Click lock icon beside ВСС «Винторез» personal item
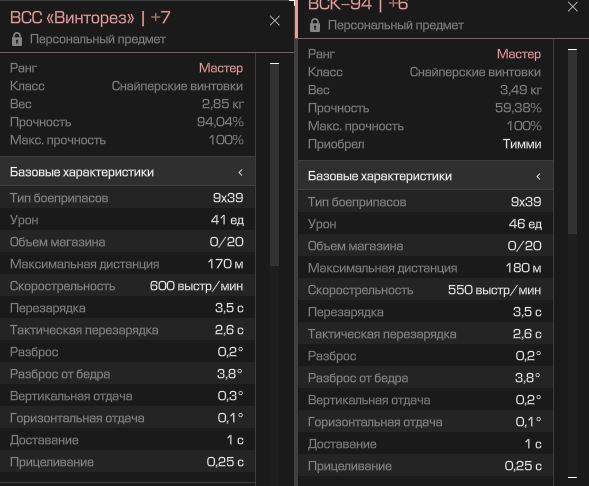The image size is (589, 486). [x=17, y=39]
